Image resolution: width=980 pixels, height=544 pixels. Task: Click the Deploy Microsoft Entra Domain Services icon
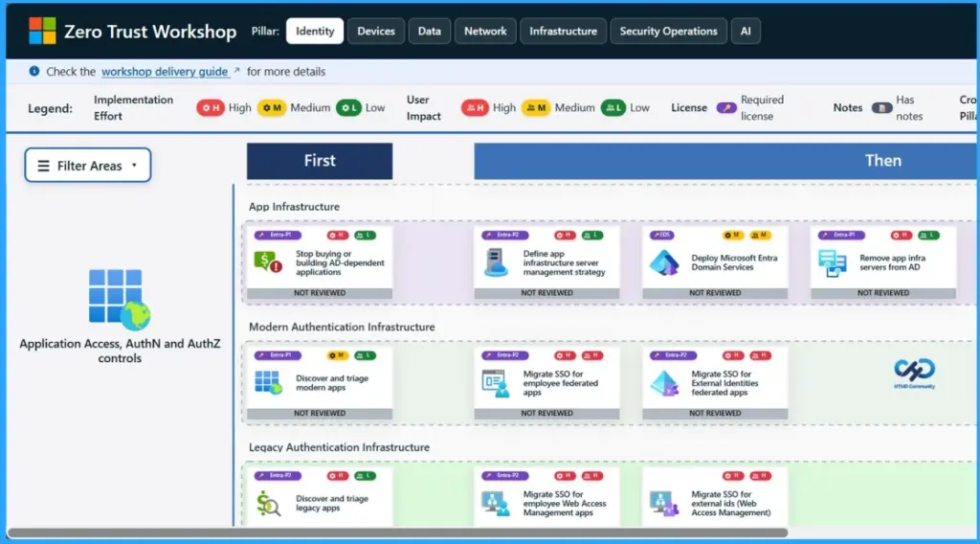click(x=664, y=262)
